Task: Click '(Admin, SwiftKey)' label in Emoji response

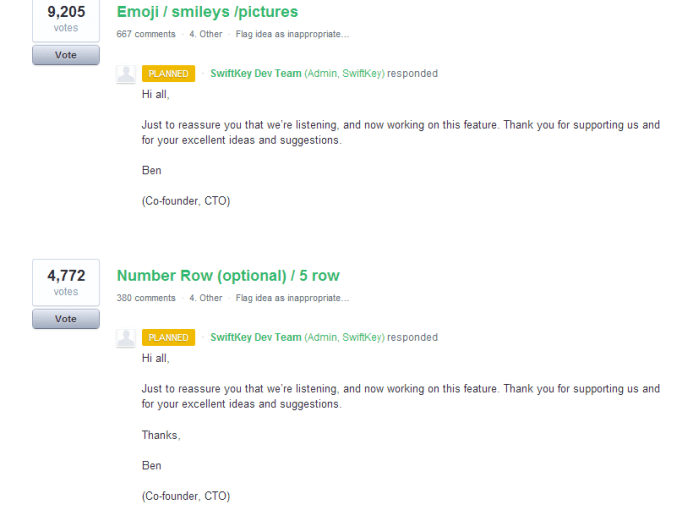Action: coord(344,74)
